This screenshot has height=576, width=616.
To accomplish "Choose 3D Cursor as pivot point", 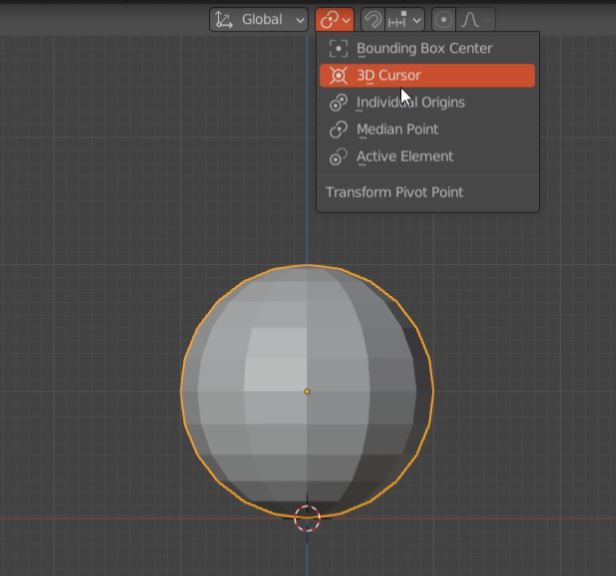I will (427, 75).
